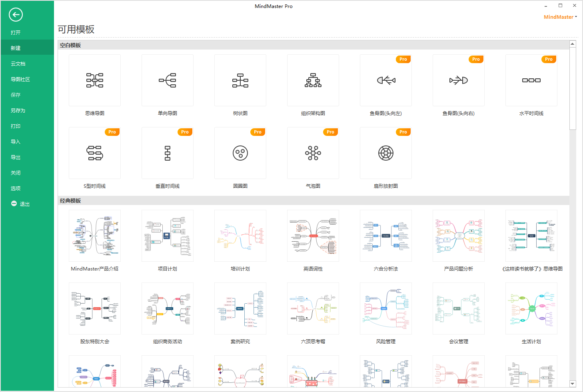Click the 退出 exit button
Viewport: 583px width, 392px height.
21,204
